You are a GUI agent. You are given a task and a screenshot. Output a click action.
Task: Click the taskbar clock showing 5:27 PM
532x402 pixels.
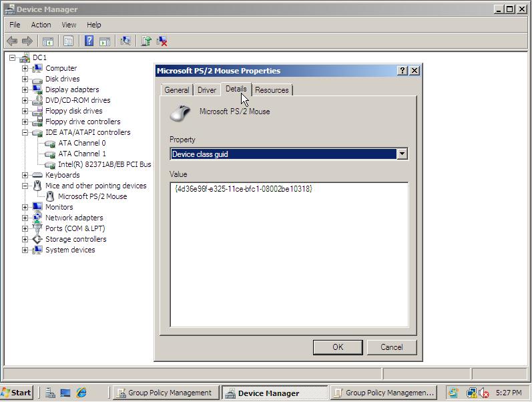(509, 393)
